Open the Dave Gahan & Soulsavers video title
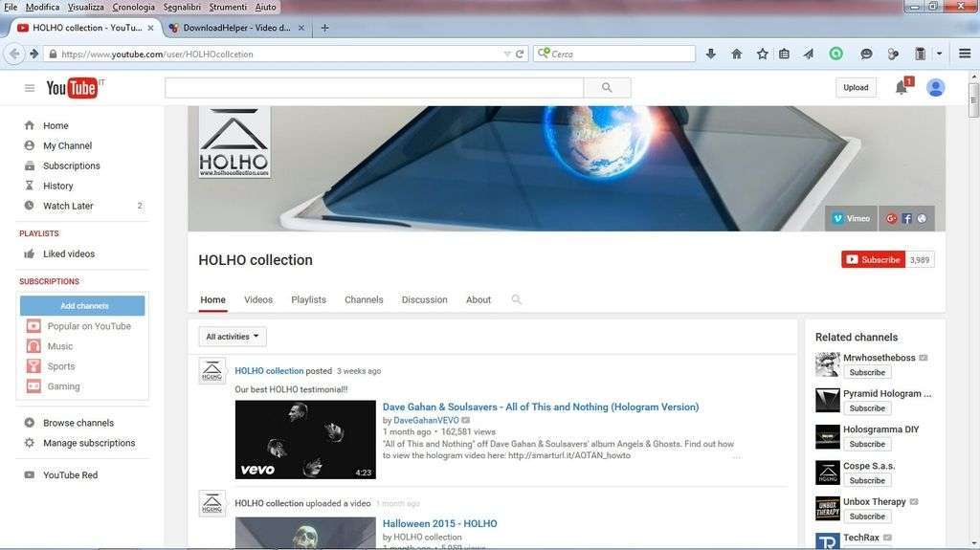 (541, 407)
